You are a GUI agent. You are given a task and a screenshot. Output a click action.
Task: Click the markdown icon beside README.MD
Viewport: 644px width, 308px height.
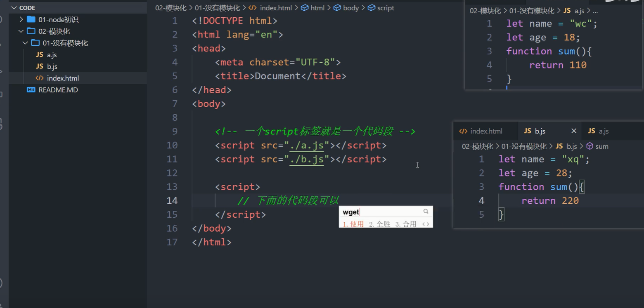(x=31, y=90)
